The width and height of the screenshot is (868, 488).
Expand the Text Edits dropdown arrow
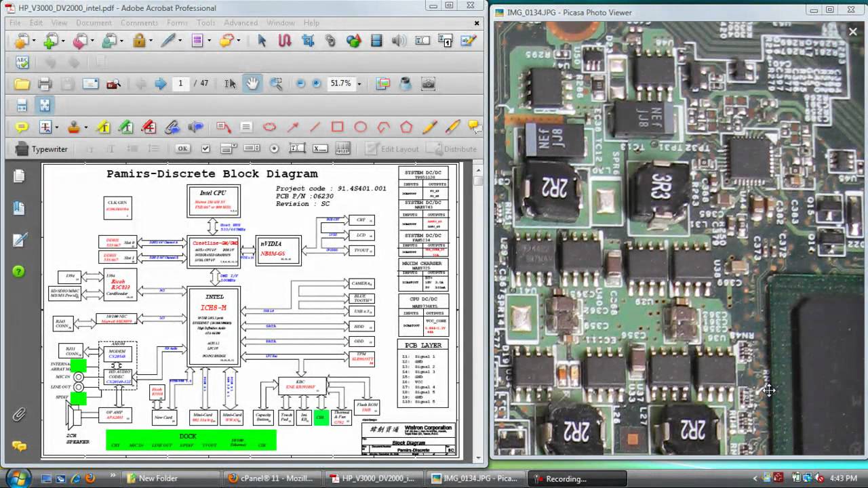(x=57, y=128)
